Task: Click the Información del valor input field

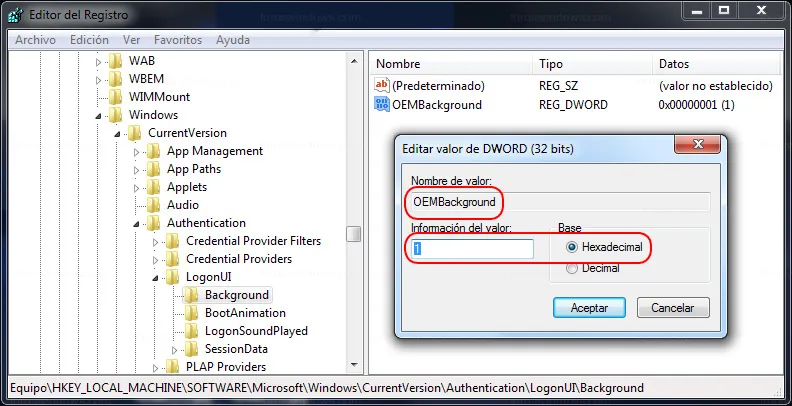Action: pyautogui.click(x=472, y=249)
